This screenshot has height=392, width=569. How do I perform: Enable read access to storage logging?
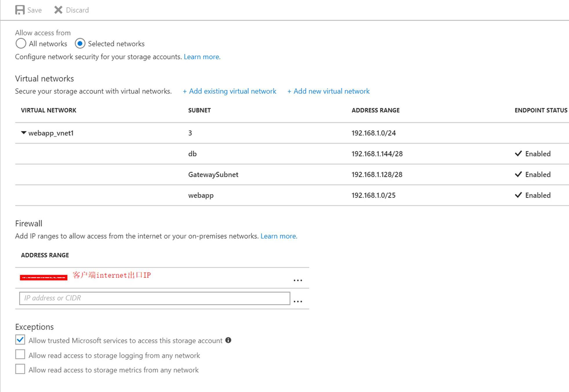20,355
